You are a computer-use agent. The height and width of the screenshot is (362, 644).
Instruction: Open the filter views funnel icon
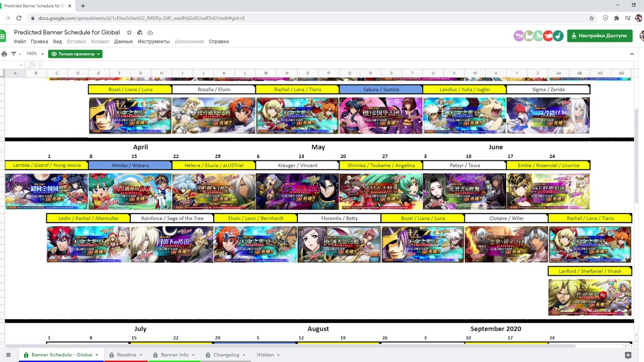click(14, 54)
